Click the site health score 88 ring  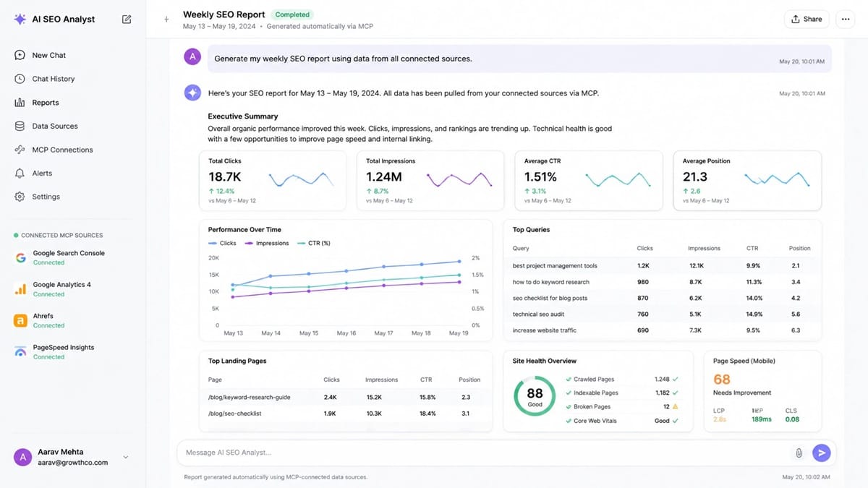(535, 397)
